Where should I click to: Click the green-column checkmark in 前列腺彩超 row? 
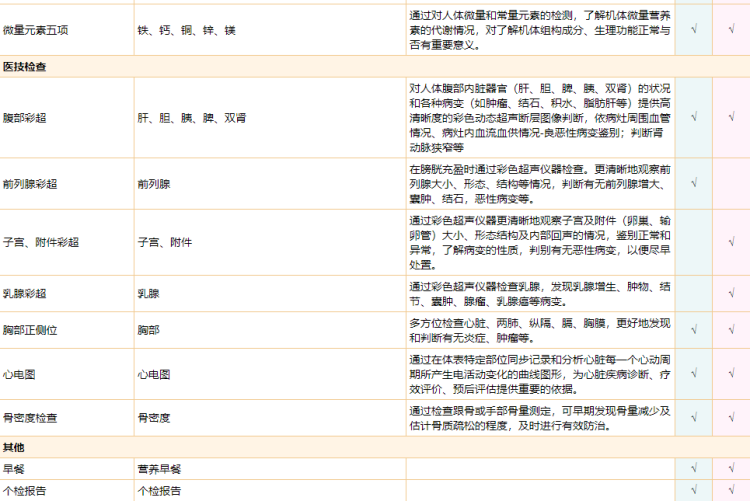(694, 184)
